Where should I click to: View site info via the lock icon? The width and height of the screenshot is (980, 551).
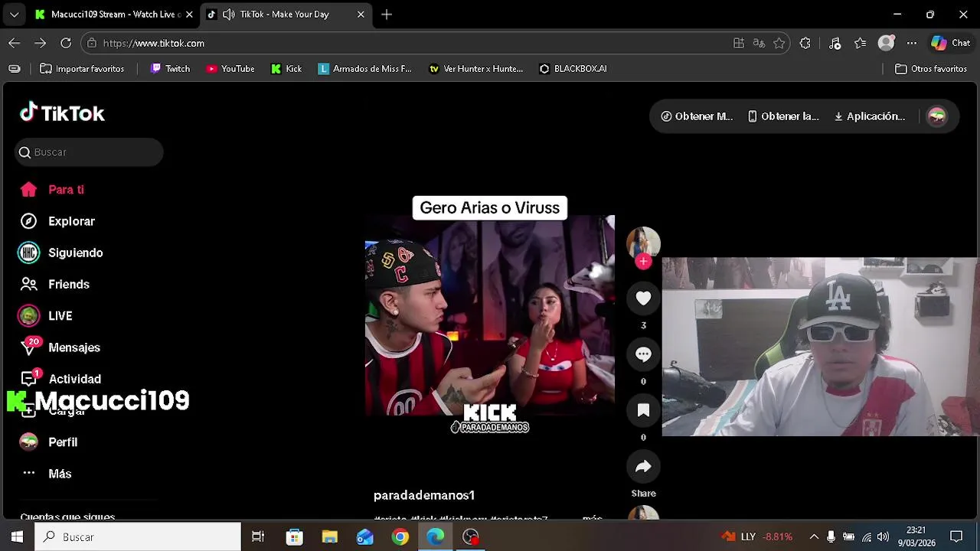tap(92, 44)
